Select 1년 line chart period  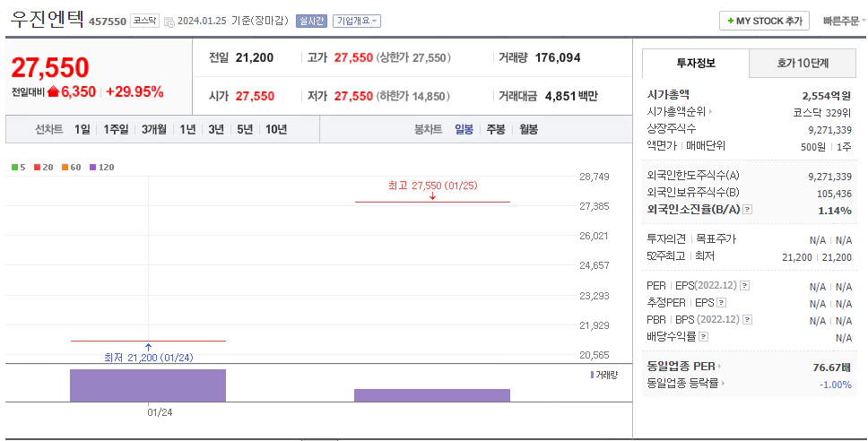click(187, 129)
